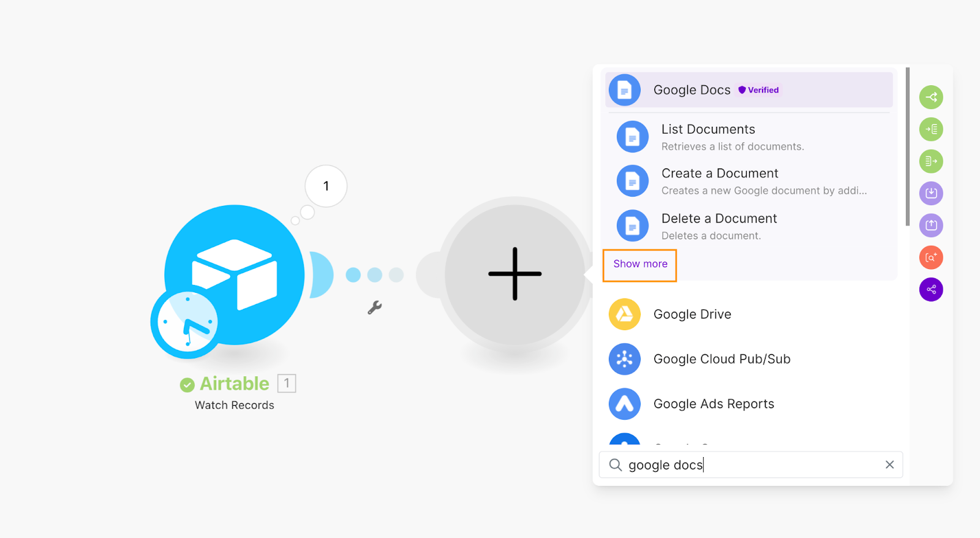Click the wrench icon under the connector
Viewport: 980px width, 538px height.
(x=374, y=307)
